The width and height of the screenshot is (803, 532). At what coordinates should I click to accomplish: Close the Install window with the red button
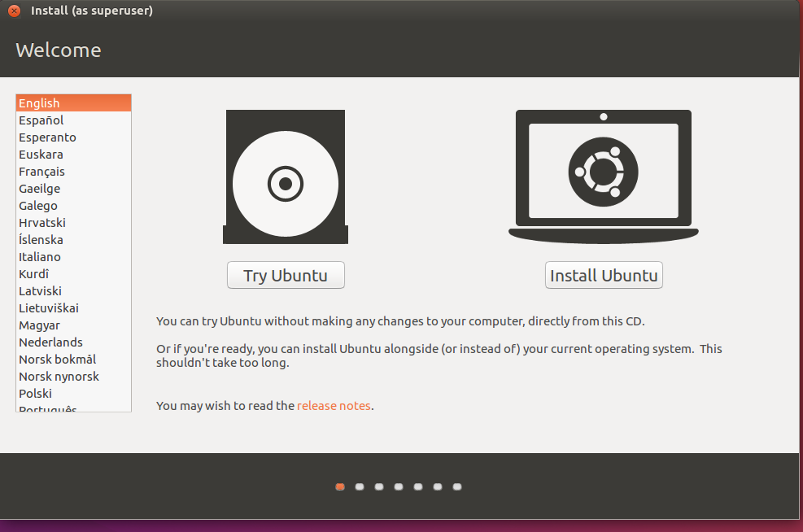pyautogui.click(x=15, y=11)
